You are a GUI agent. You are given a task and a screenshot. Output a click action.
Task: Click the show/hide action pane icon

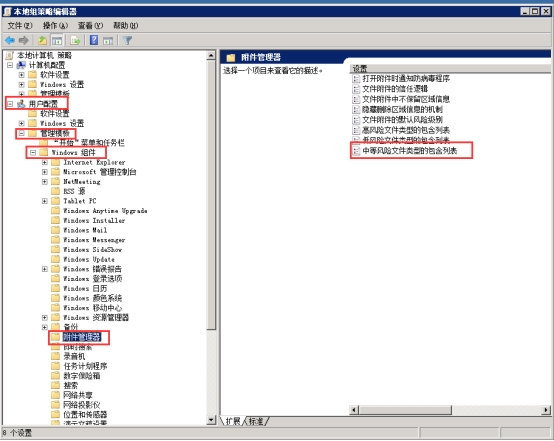click(108, 41)
